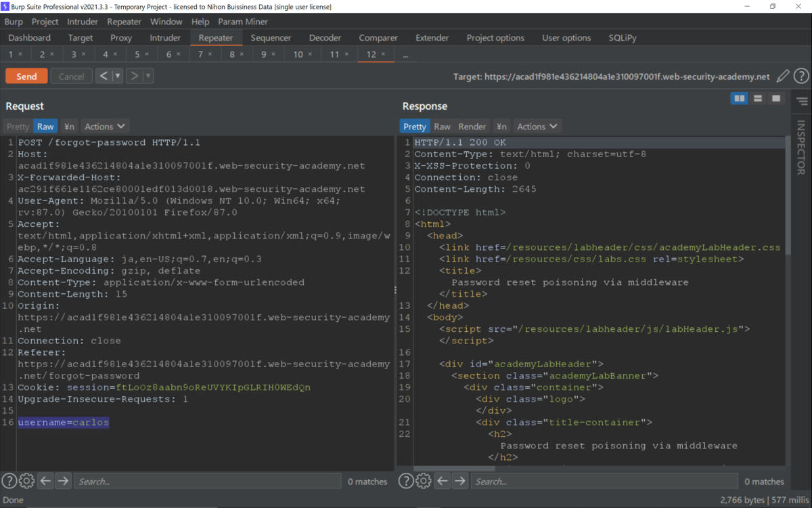This screenshot has width=812, height=508.
Task: Open back-history dropdown arrow
Action: coord(118,76)
